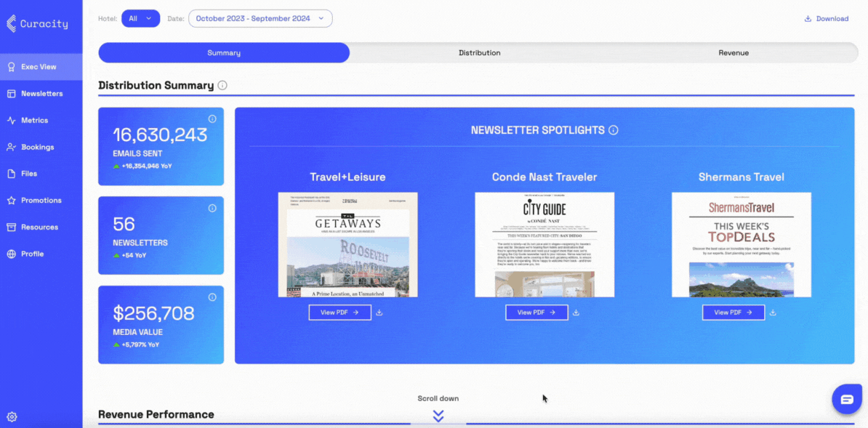Select the Summary tab
The image size is (868, 428).
click(x=224, y=53)
